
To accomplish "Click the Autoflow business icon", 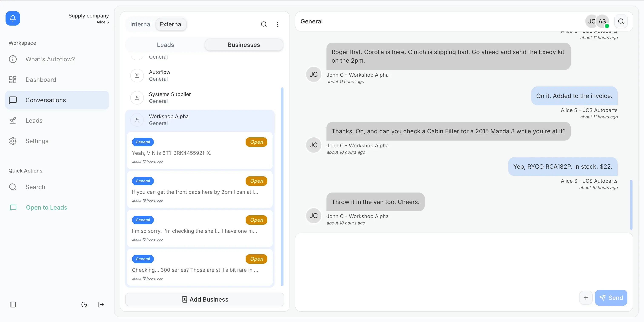I will (137, 76).
